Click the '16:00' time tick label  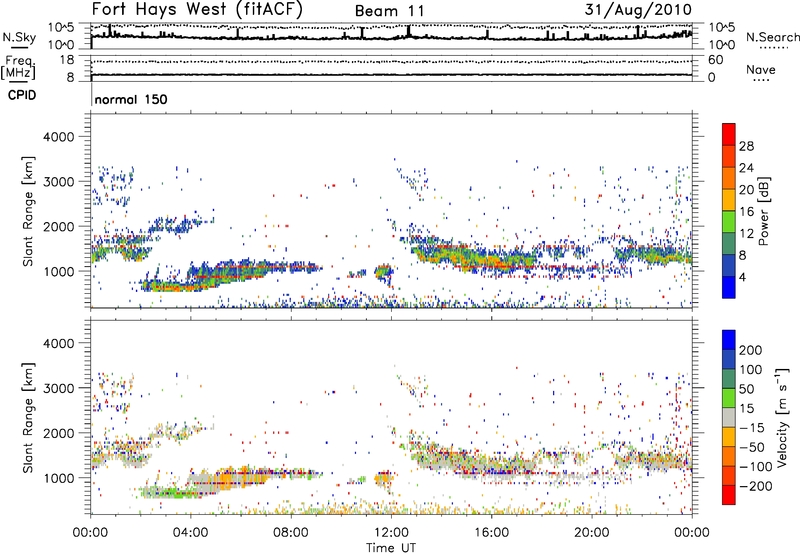[491, 533]
